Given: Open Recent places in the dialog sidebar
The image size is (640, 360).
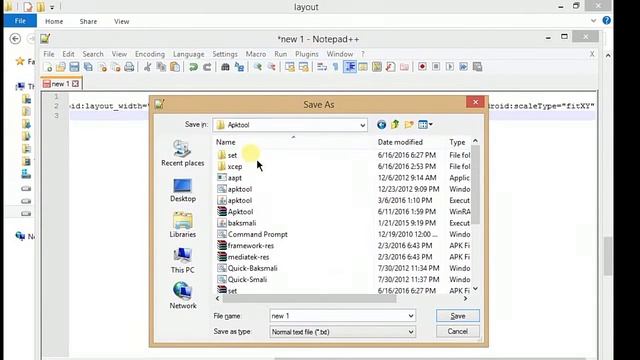Looking at the screenshot, I should (182, 153).
